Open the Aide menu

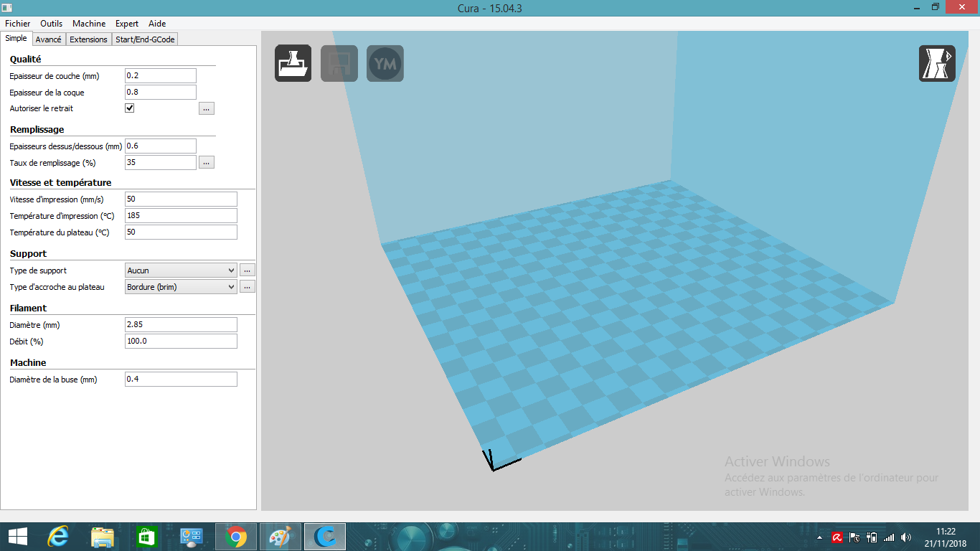click(x=157, y=24)
